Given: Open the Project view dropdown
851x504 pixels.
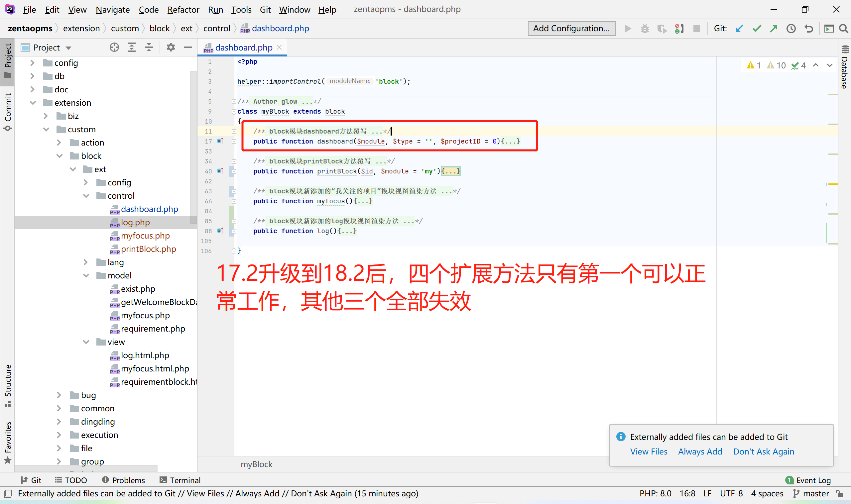Looking at the screenshot, I should [x=68, y=48].
